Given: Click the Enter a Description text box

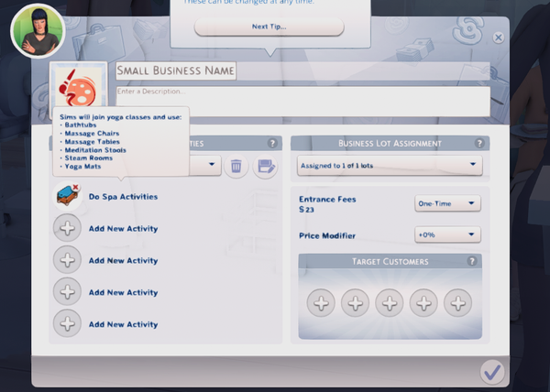Looking at the screenshot, I should (302, 99).
